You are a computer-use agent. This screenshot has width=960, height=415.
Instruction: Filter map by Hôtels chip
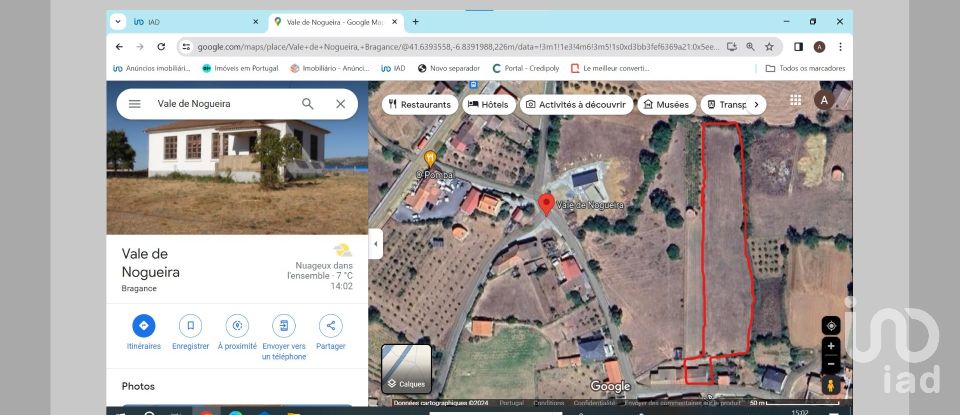click(488, 104)
